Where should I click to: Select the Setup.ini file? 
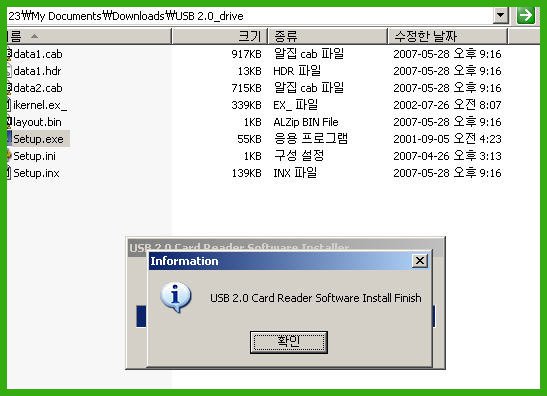tap(34, 156)
